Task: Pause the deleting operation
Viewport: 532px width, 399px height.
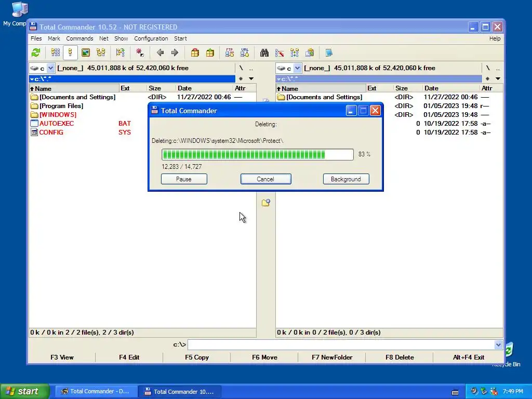Action: [x=184, y=179]
